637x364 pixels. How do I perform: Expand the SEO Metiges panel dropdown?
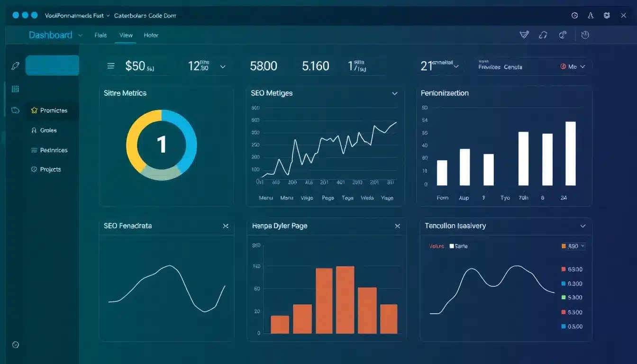click(x=395, y=93)
